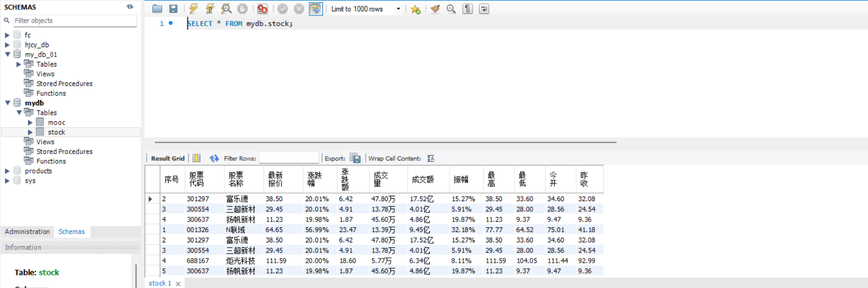
Task: Select Functions under my_db_01
Action: coord(51,93)
